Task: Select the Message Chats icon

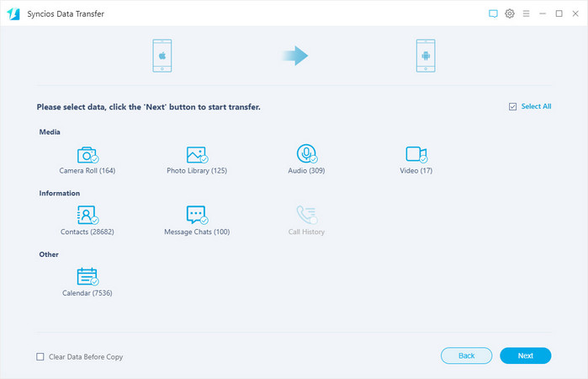Action: click(197, 215)
